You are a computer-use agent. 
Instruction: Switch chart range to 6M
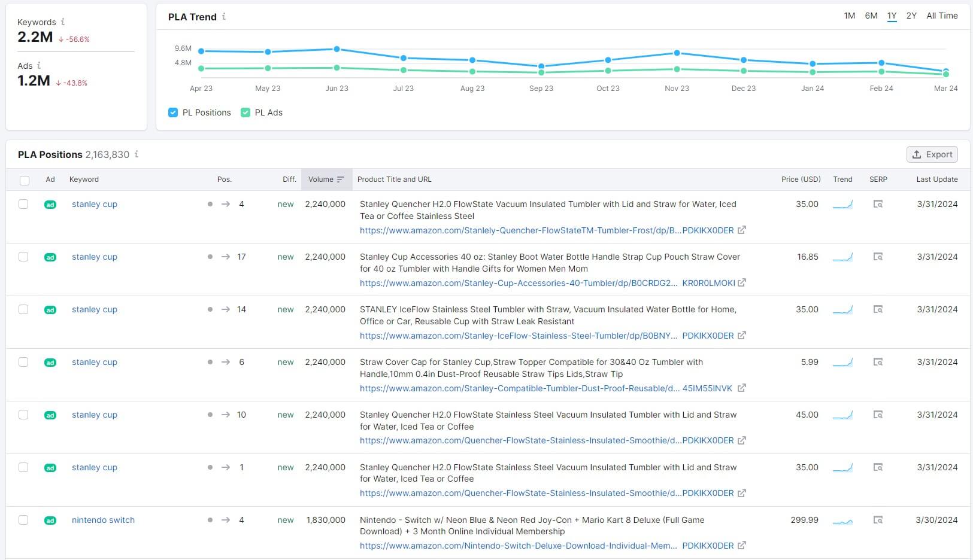(871, 16)
